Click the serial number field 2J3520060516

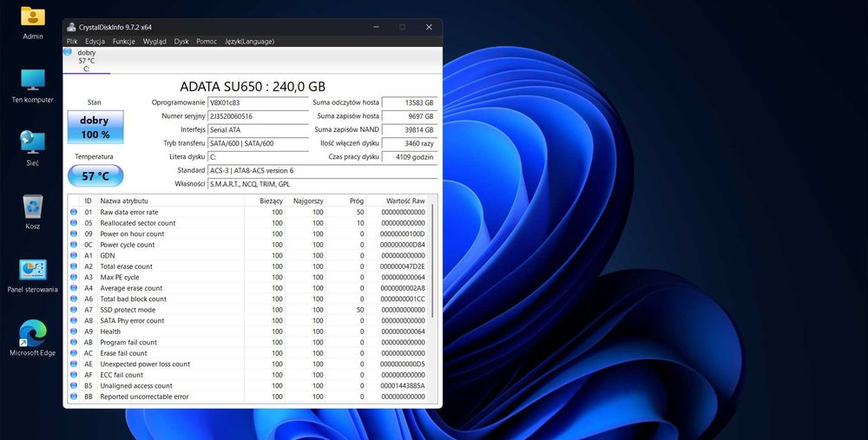tap(258, 116)
